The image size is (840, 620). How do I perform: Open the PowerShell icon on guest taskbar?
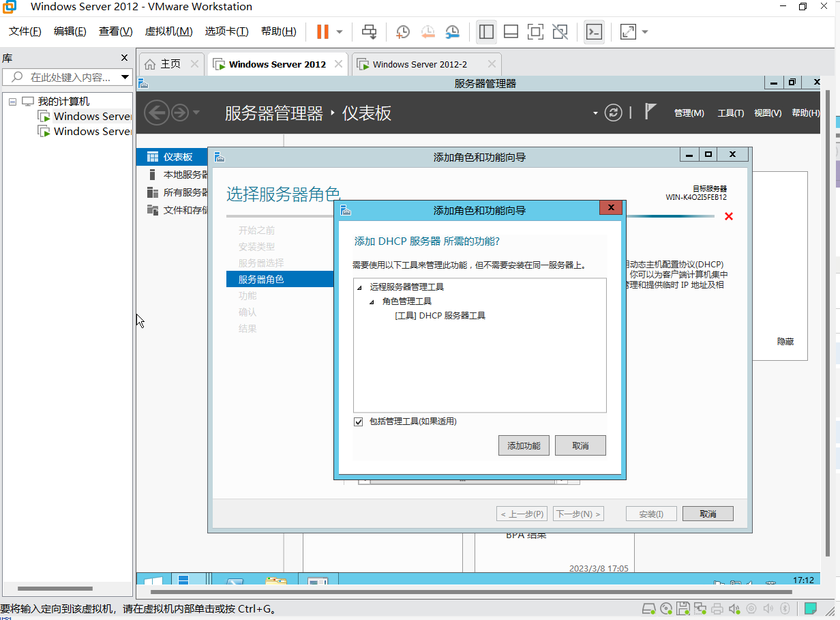click(x=235, y=580)
